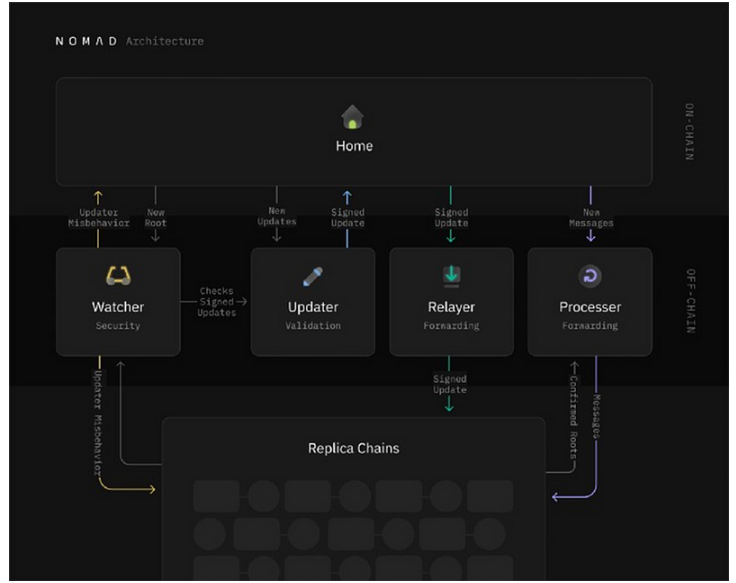Click 'Signed Update' label above Relayer
Image resolution: width=736 pixels, height=583 pixels.
click(x=451, y=218)
